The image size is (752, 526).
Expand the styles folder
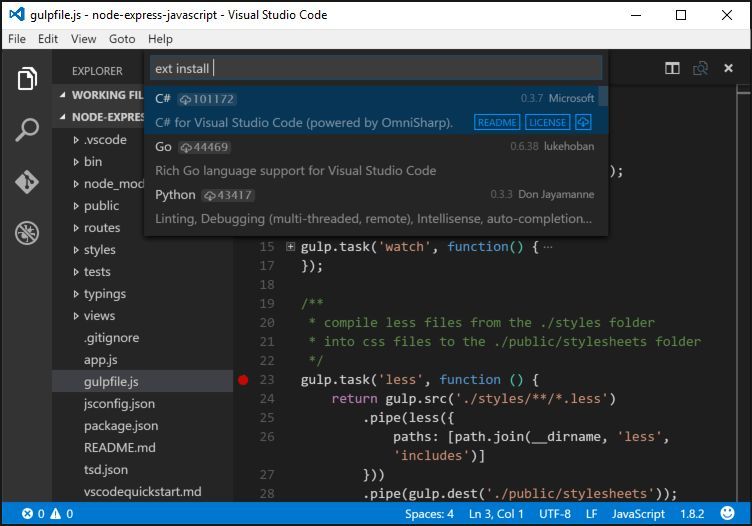click(76, 250)
